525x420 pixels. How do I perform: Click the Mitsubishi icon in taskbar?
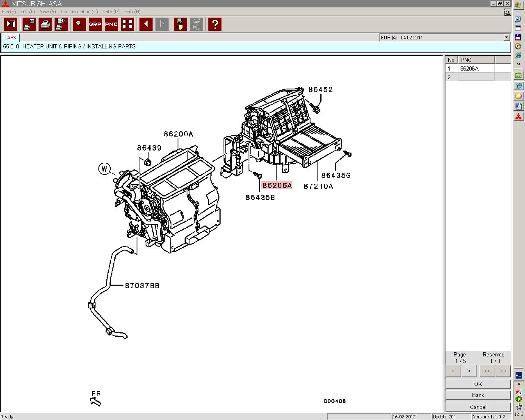pyautogui.click(x=518, y=117)
